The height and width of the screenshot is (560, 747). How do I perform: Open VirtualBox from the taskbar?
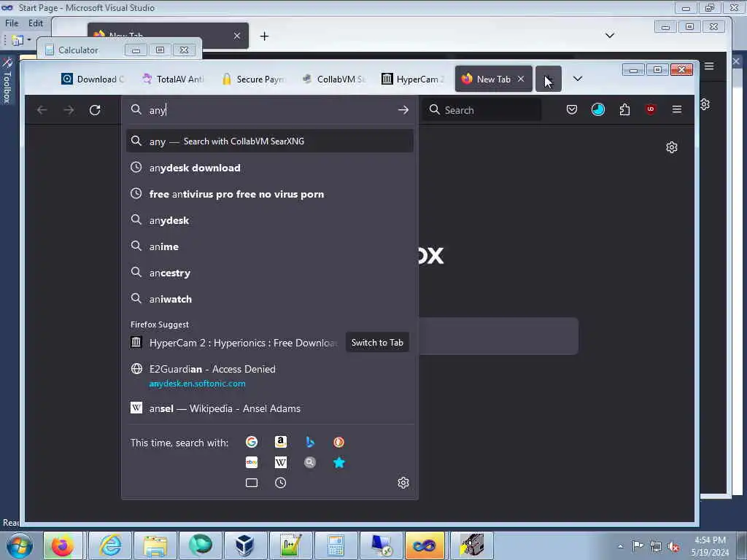pos(245,545)
